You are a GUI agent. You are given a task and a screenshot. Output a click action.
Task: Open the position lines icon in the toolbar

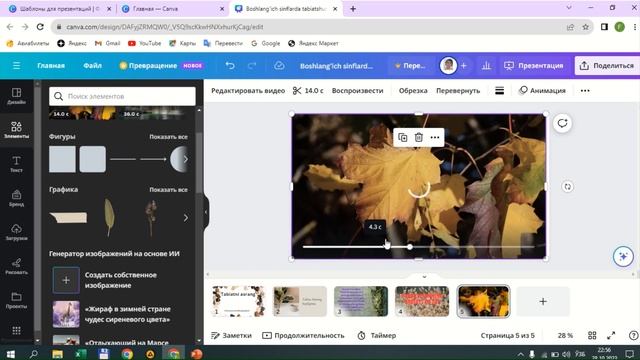500,91
